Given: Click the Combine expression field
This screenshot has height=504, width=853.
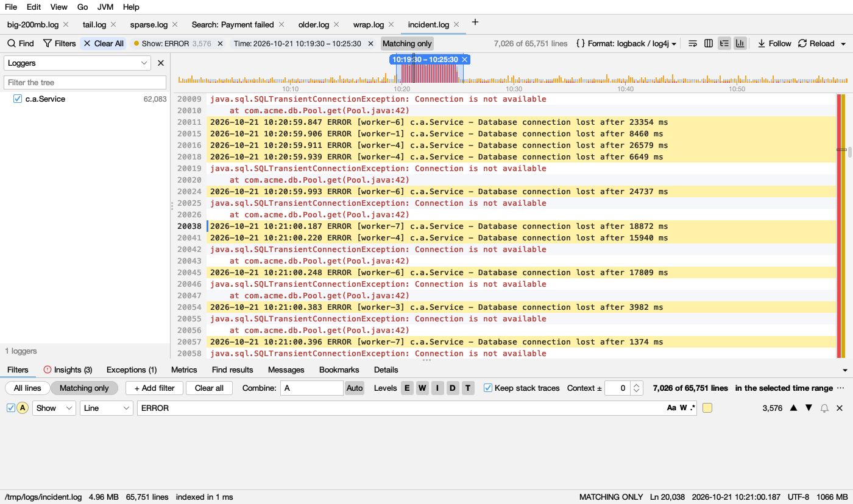Looking at the screenshot, I should pyautogui.click(x=312, y=388).
